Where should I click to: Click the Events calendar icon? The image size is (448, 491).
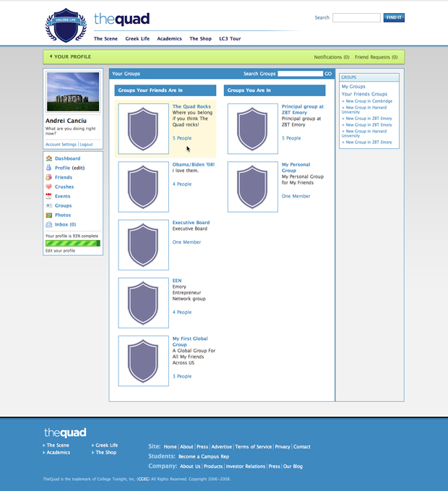click(x=48, y=196)
